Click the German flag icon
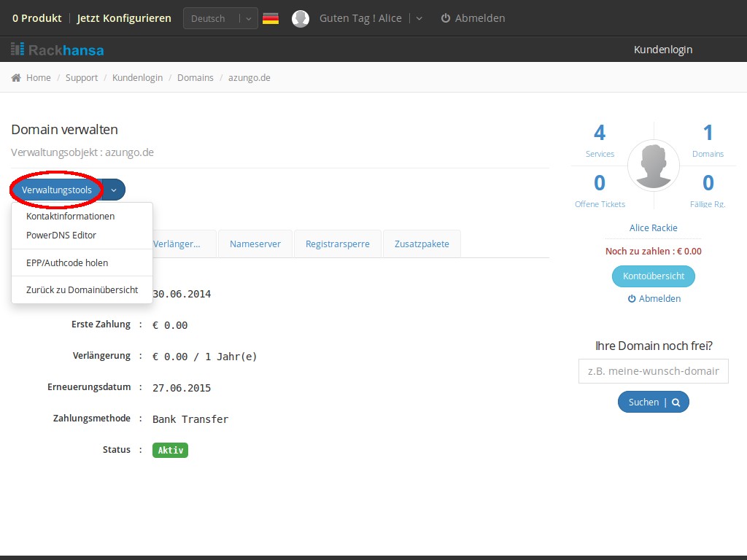 pos(271,18)
